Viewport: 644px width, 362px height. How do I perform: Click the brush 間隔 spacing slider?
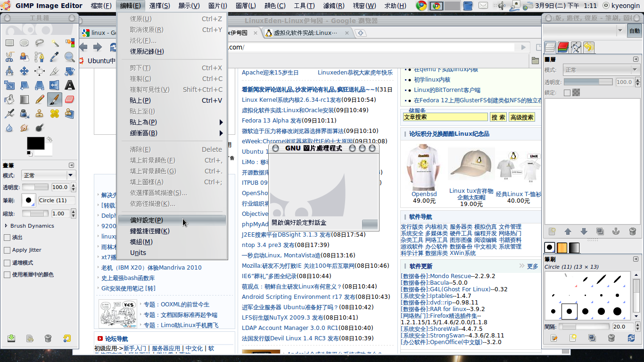[584, 326]
